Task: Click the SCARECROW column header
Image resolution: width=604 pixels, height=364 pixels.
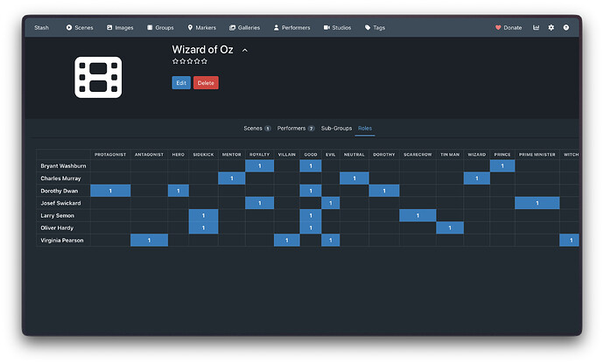Action: [x=418, y=155]
